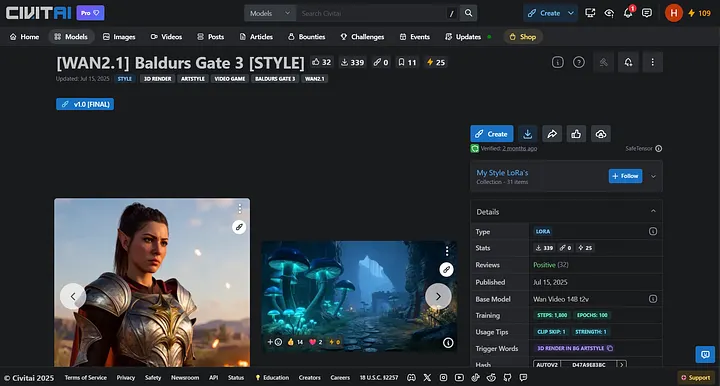Image resolution: width=720 pixels, height=386 pixels.
Task: Toggle model notification bell with plus
Action: coord(628,62)
